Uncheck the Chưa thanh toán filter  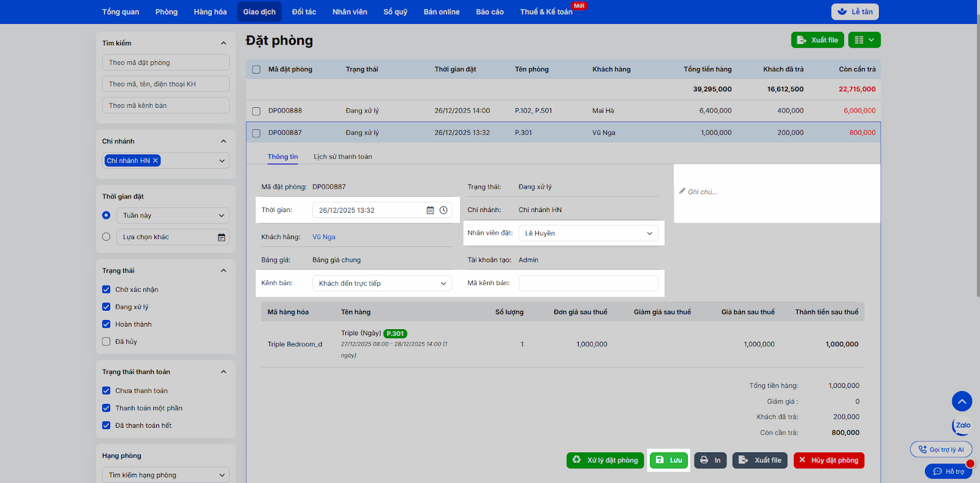(x=106, y=390)
